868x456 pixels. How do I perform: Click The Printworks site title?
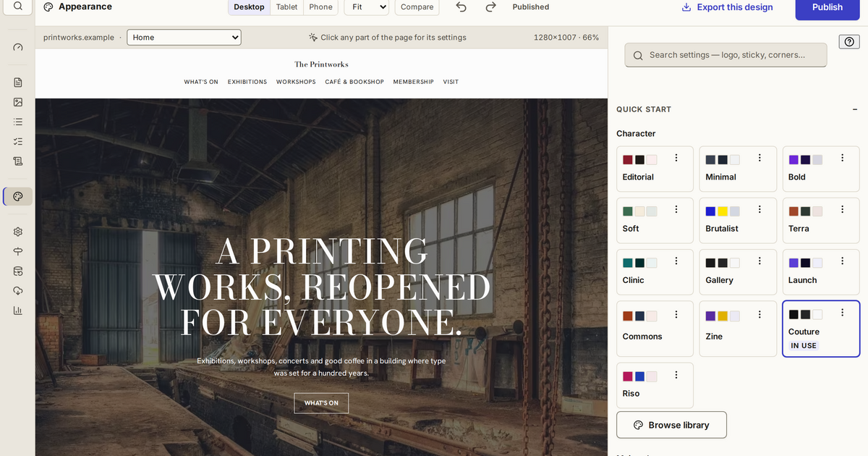coord(321,64)
